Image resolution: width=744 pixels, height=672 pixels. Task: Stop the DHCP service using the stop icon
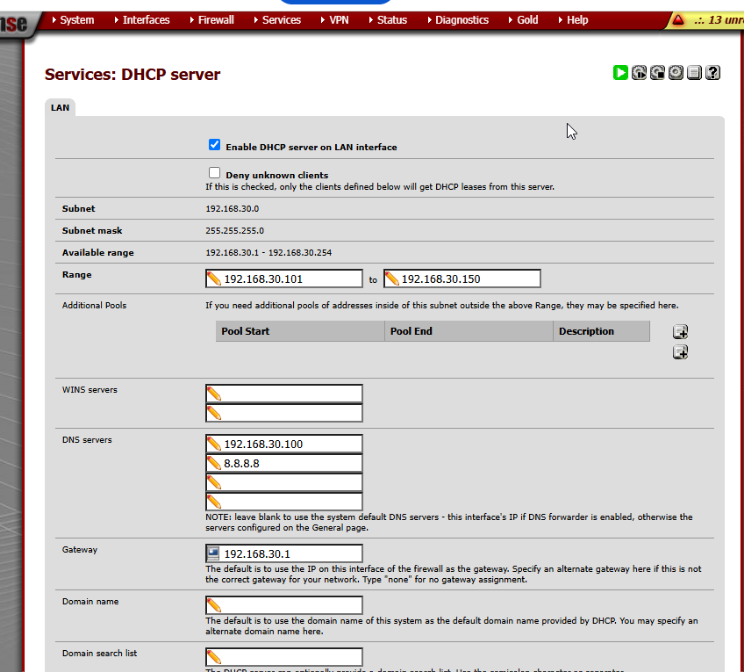tap(658, 73)
